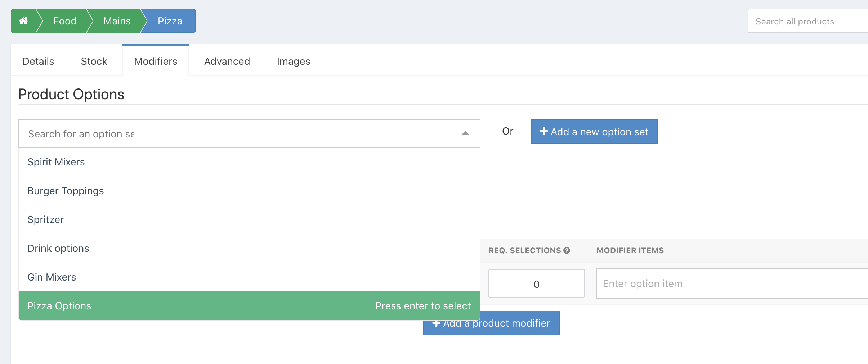
Task: Click the required selections number field
Action: click(536, 283)
